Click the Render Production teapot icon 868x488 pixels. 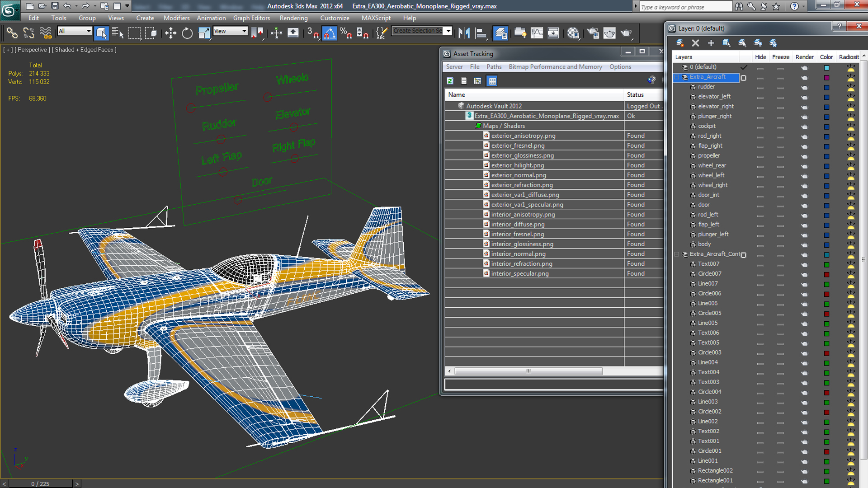(x=626, y=33)
